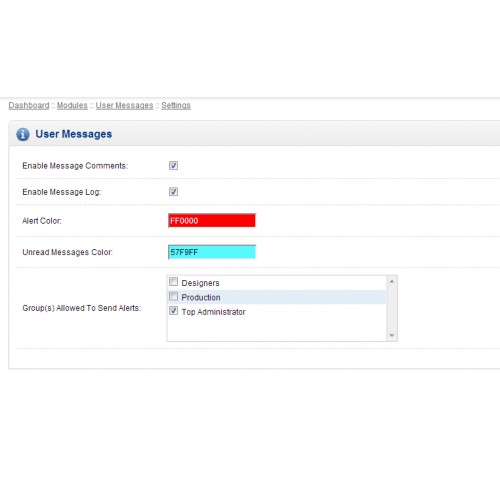Open the User Messages breadcrumb link

(124, 105)
